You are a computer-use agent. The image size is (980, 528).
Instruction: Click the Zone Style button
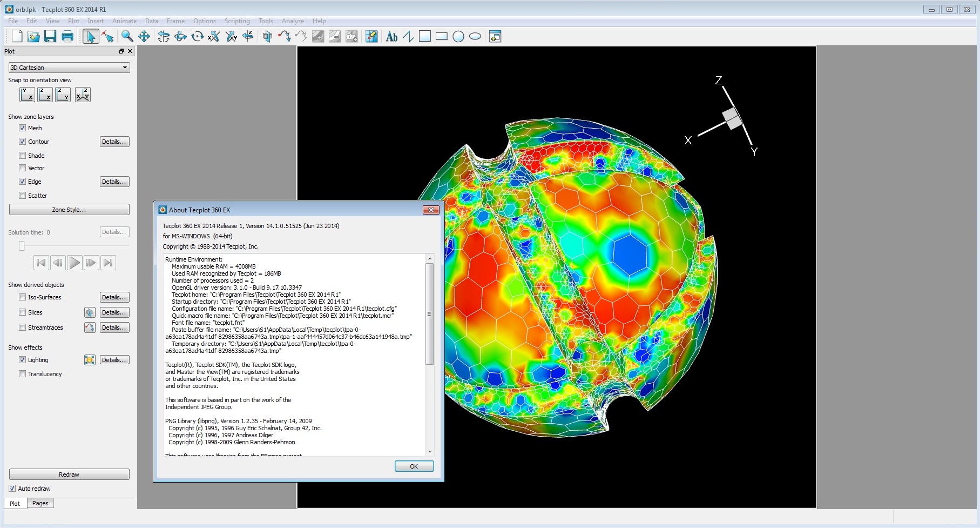pyautogui.click(x=69, y=210)
